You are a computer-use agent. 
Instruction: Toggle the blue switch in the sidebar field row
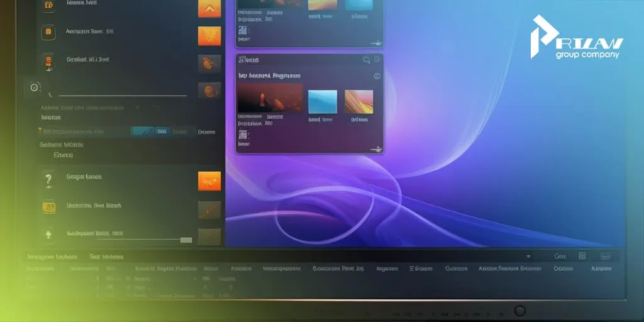pos(142,131)
